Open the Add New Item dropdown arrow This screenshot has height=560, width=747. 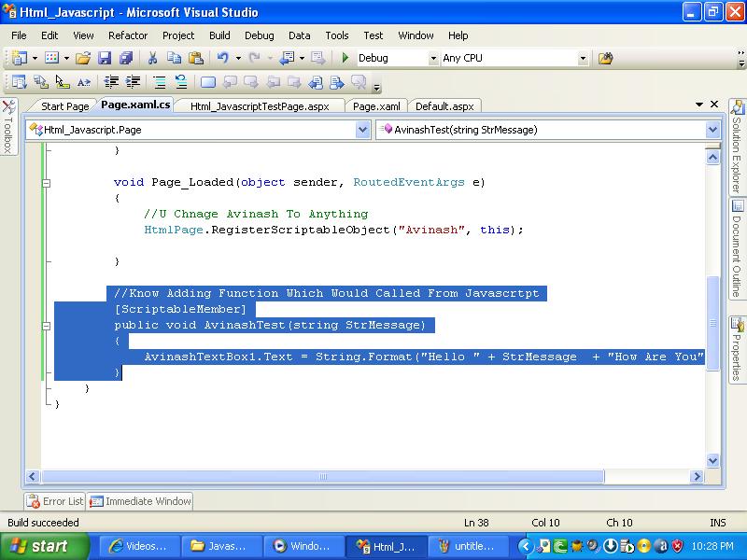tap(66, 58)
